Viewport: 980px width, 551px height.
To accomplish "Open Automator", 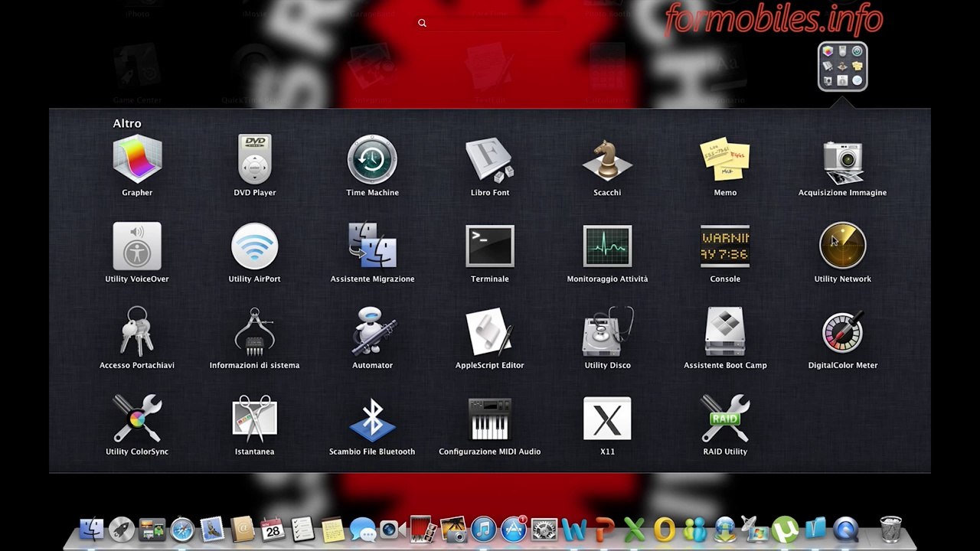I will [372, 332].
